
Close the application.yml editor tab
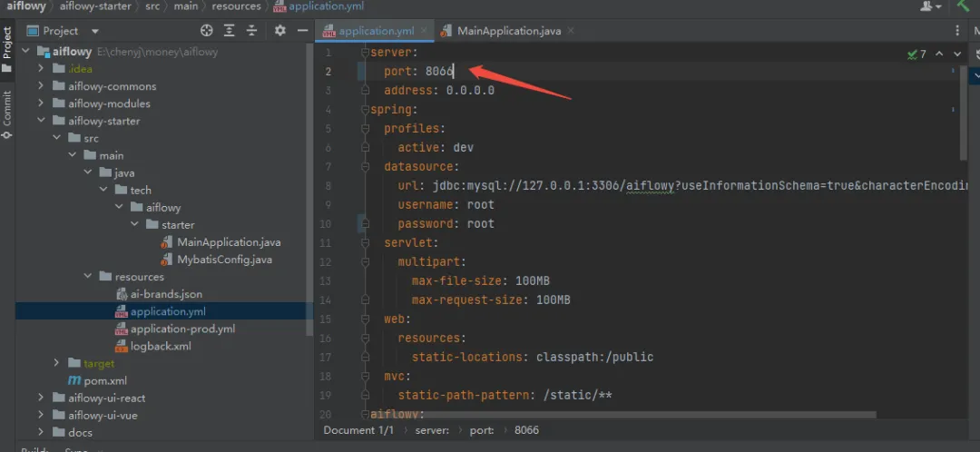425,31
